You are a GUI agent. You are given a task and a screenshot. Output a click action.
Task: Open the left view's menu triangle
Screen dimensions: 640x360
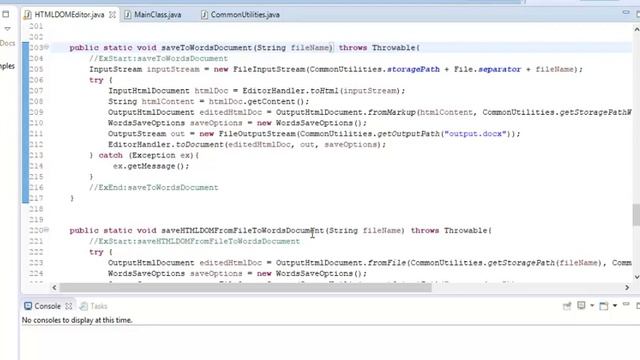tap(7, 29)
